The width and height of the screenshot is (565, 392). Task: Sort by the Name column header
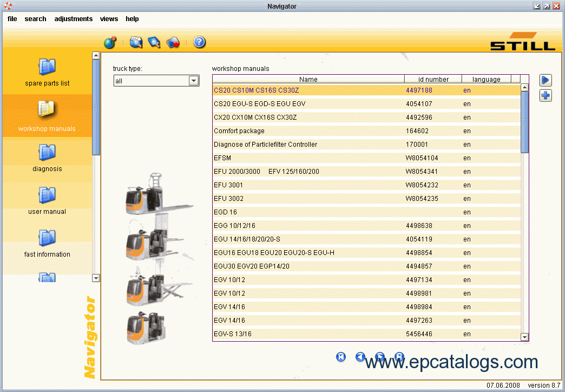308,80
